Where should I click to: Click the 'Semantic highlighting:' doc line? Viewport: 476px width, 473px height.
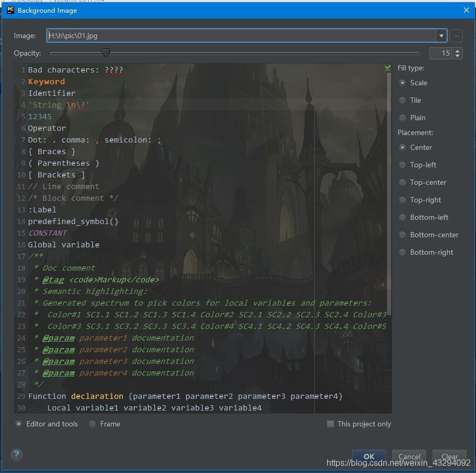95,291
